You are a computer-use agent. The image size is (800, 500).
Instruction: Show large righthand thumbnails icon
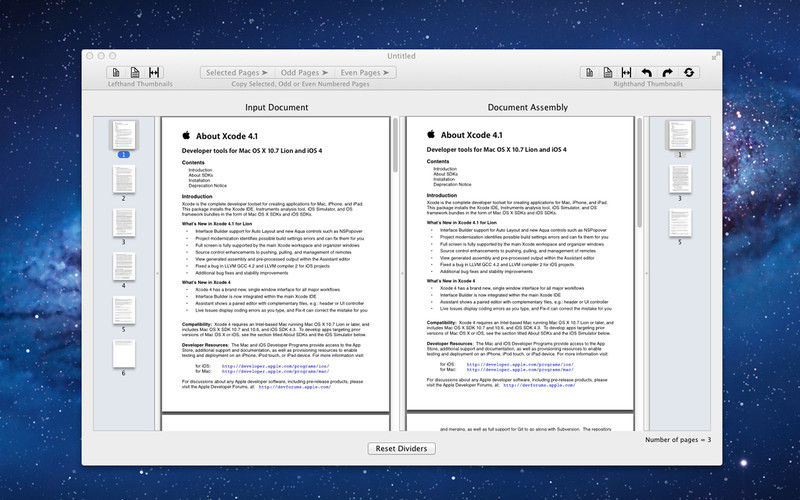pos(608,72)
